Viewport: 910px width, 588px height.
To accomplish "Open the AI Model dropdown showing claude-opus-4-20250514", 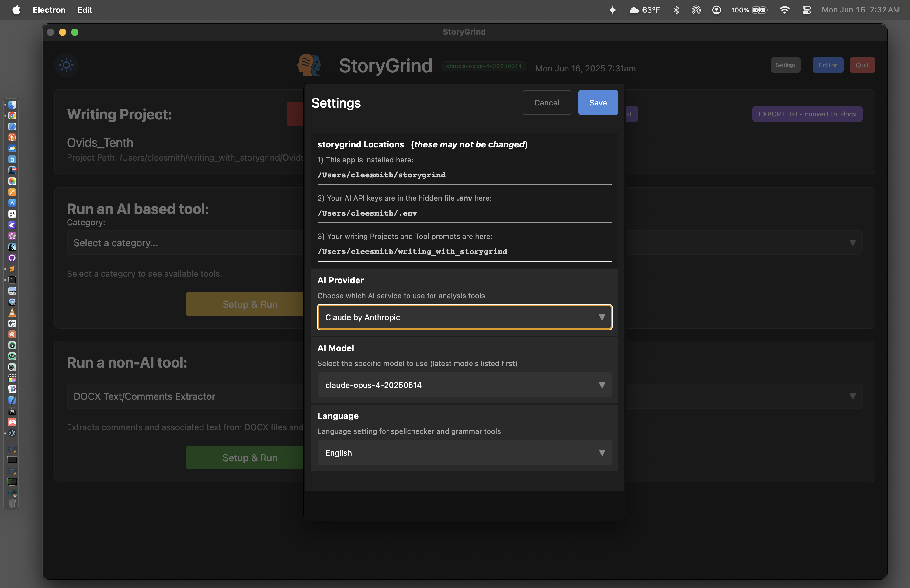I will coord(464,385).
